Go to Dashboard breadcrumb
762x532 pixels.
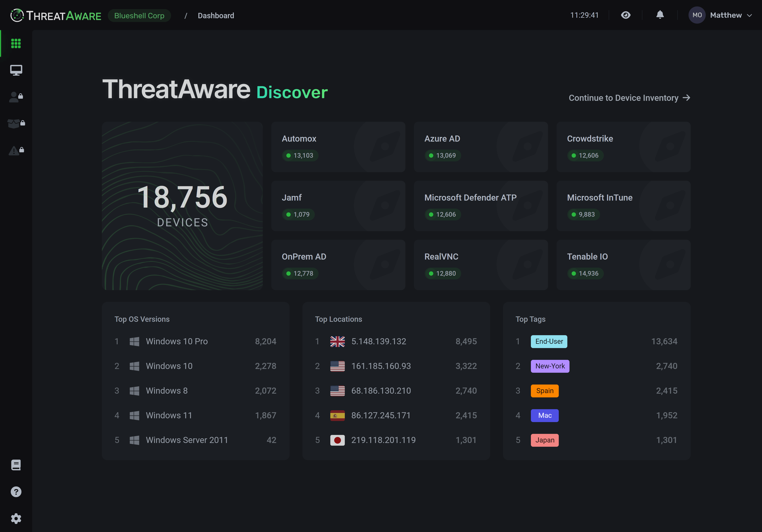216,16
